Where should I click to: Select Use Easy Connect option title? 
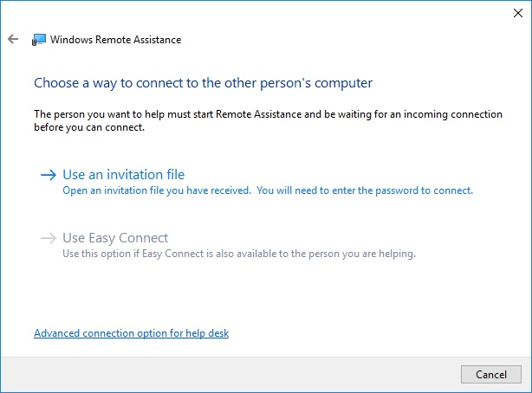115,238
